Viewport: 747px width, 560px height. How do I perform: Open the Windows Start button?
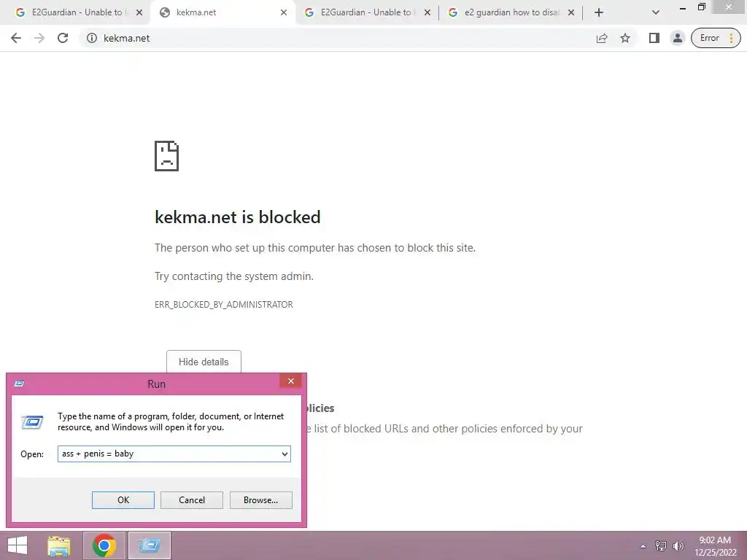pyautogui.click(x=18, y=545)
